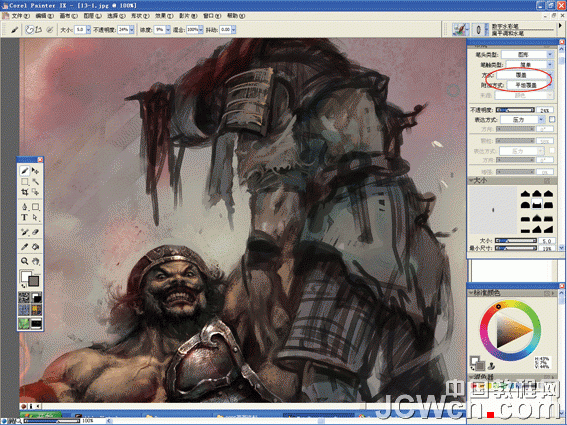This screenshot has height=425, width=567.
Task: Select the Magic Wand tool
Action: pos(35,182)
